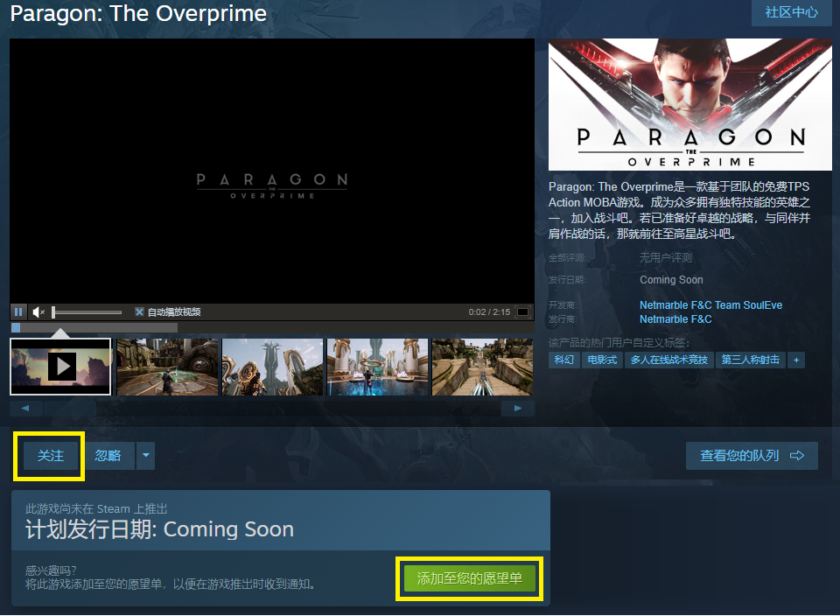This screenshot has width=840, height=616.
Task: Open the fifth screenshot thumbnail of lane
Action: click(x=482, y=367)
